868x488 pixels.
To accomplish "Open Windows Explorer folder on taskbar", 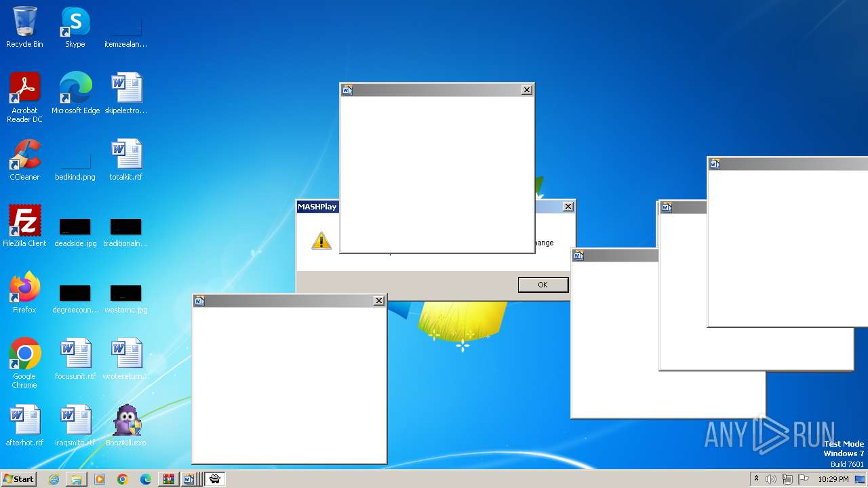I will pos(77,479).
